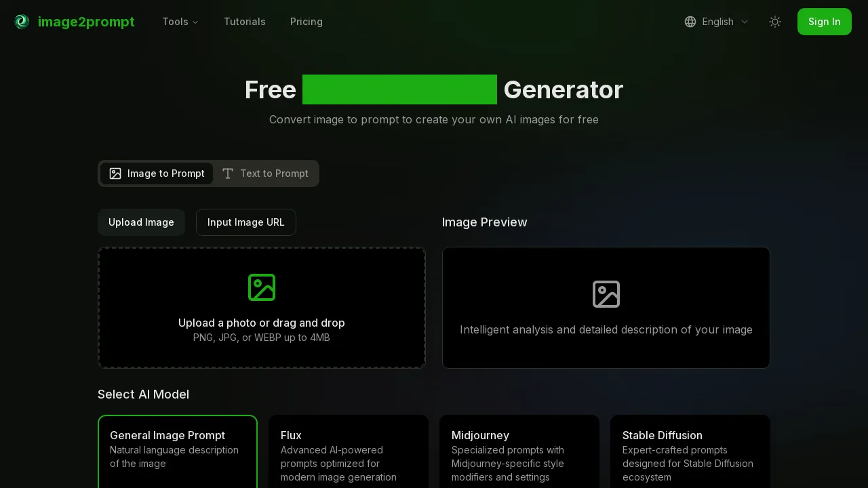868x488 pixels.
Task: Go to the Pricing page
Action: tap(307, 22)
